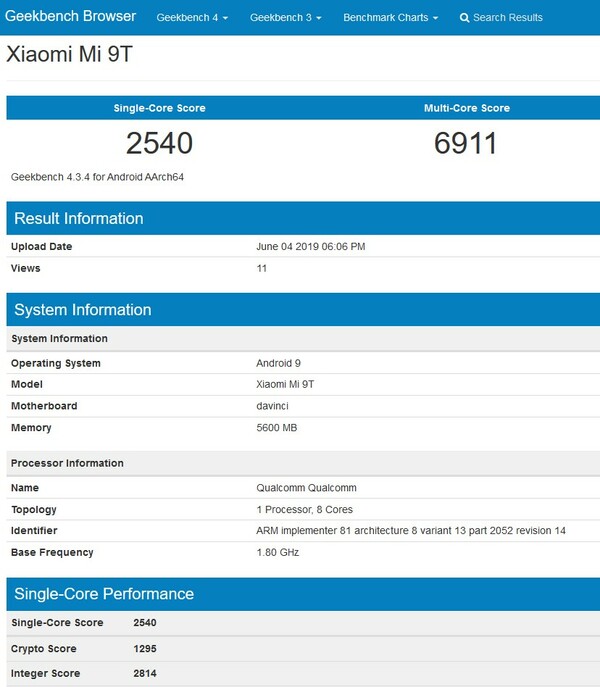Open the Benchmark Charts dropdown
600x687 pixels.
click(390, 18)
